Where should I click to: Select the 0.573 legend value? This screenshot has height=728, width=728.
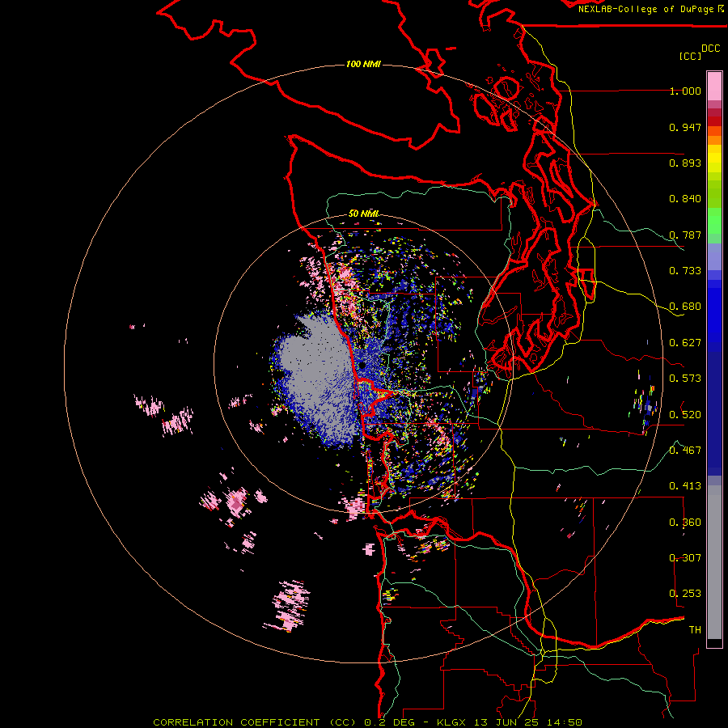pyautogui.click(x=685, y=379)
